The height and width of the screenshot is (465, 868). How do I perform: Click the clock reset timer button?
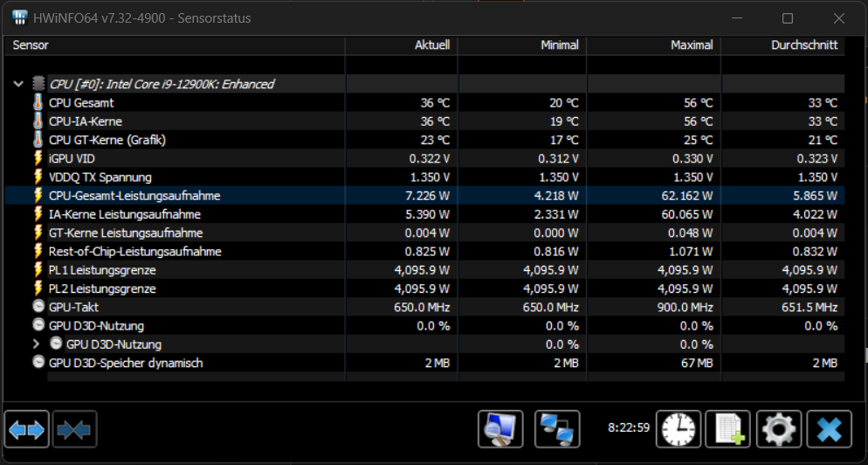coord(679,429)
